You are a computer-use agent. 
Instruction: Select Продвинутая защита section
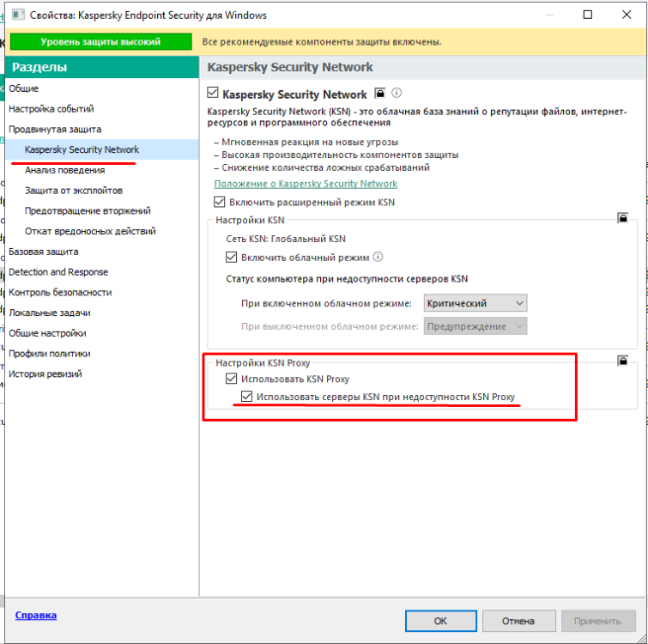click(x=101, y=129)
